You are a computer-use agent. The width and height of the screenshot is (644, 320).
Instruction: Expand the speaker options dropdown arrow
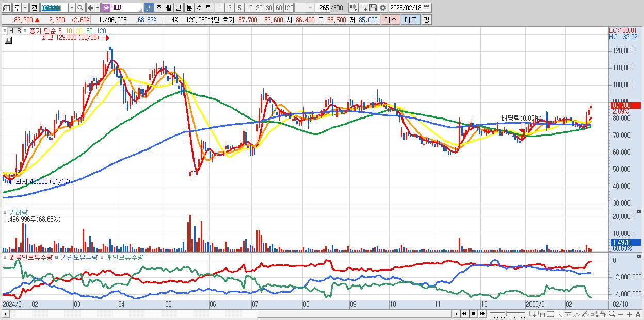pos(98,8)
